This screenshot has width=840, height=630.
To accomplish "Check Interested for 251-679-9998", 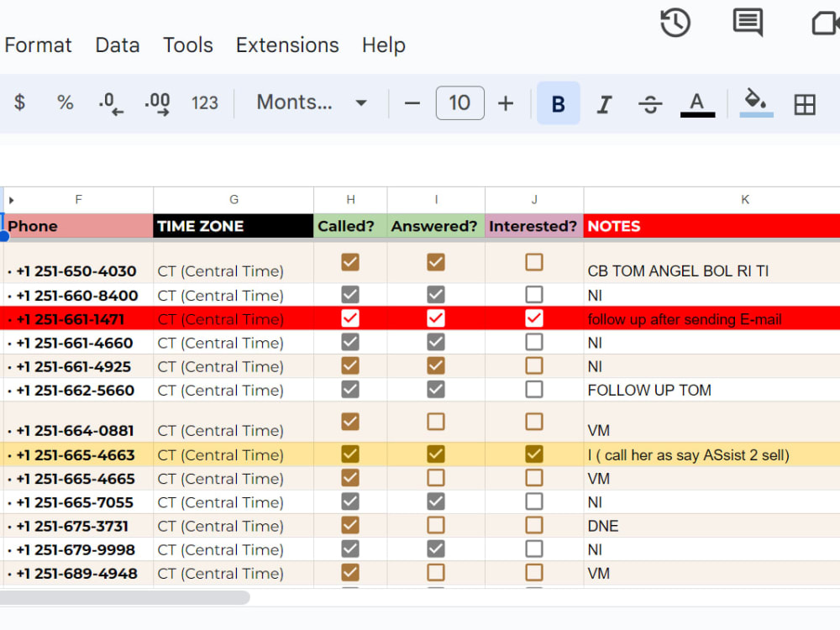I will click(534, 549).
